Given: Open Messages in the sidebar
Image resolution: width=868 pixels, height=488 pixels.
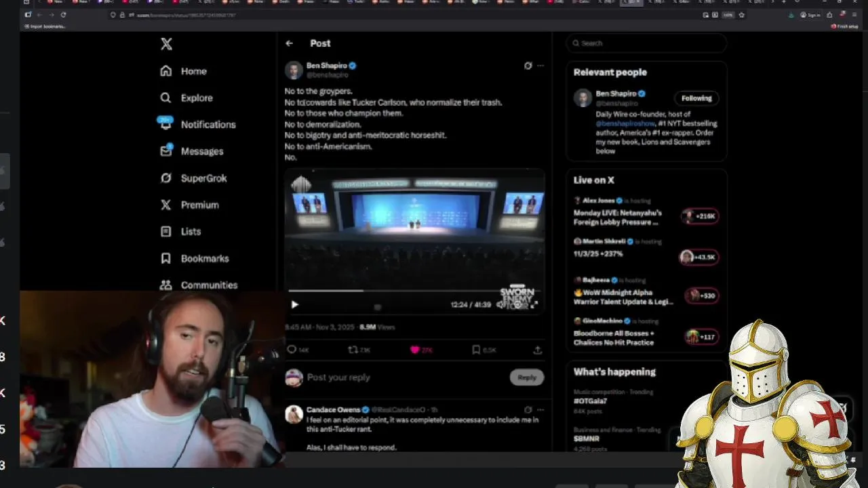Looking at the screenshot, I should pyautogui.click(x=192, y=151).
